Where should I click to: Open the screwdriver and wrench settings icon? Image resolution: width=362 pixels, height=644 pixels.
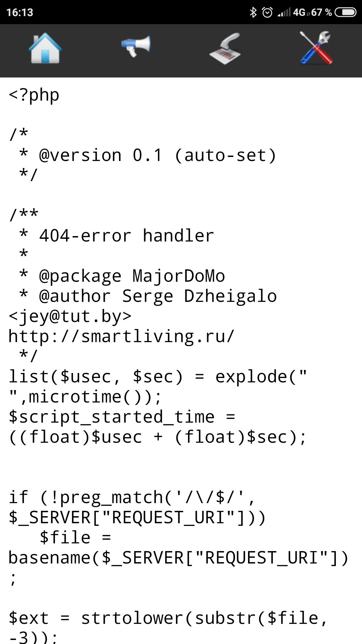(316, 48)
